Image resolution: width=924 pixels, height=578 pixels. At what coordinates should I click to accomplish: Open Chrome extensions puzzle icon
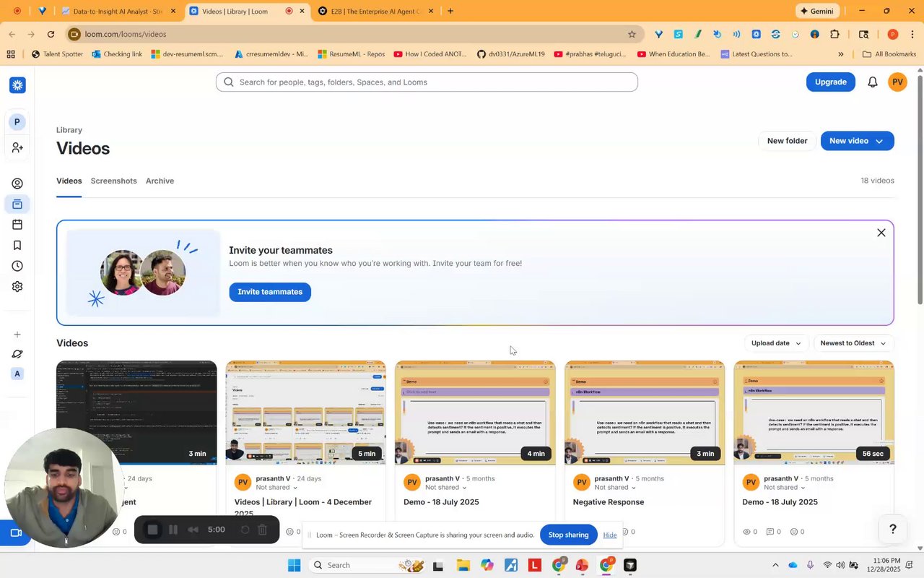pos(835,34)
